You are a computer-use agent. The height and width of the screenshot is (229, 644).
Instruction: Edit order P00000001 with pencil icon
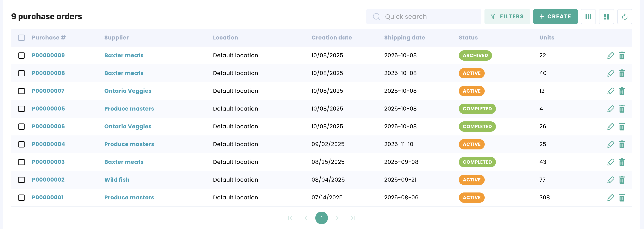pos(610,197)
